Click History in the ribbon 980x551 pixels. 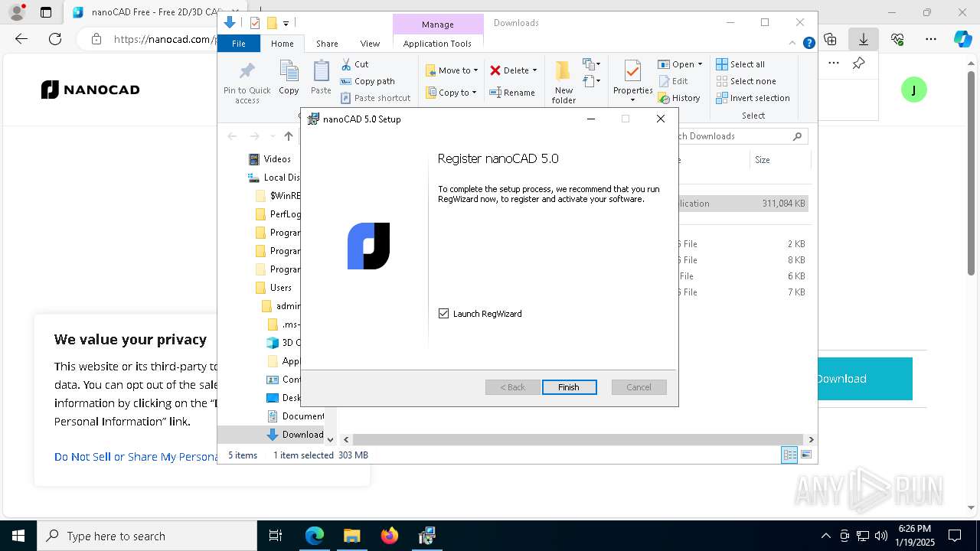coord(679,98)
